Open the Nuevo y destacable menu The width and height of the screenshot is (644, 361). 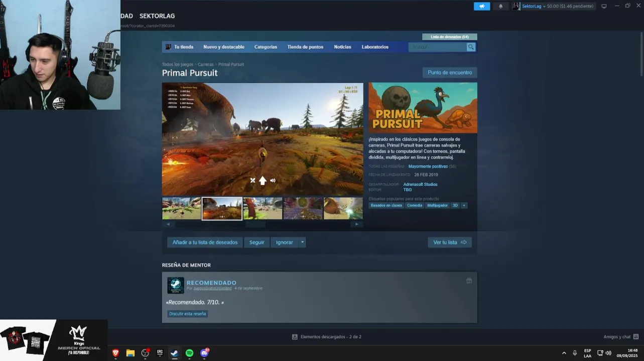(224, 47)
